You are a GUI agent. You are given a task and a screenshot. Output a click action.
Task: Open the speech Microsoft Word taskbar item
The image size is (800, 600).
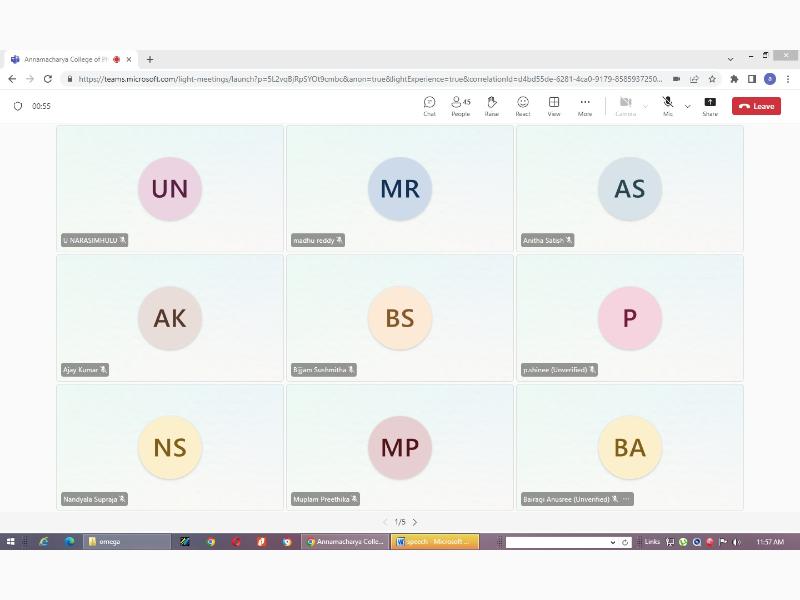(x=435, y=542)
